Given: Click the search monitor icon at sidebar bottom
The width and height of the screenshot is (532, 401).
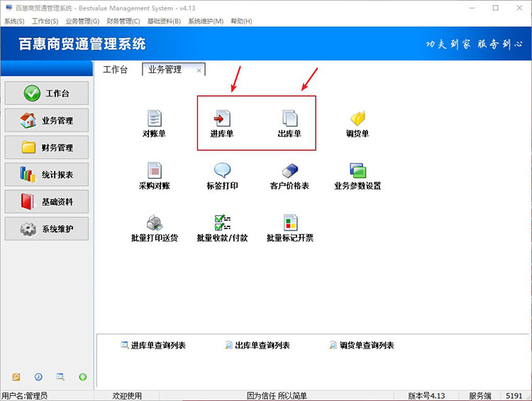Looking at the screenshot, I should [x=60, y=377].
